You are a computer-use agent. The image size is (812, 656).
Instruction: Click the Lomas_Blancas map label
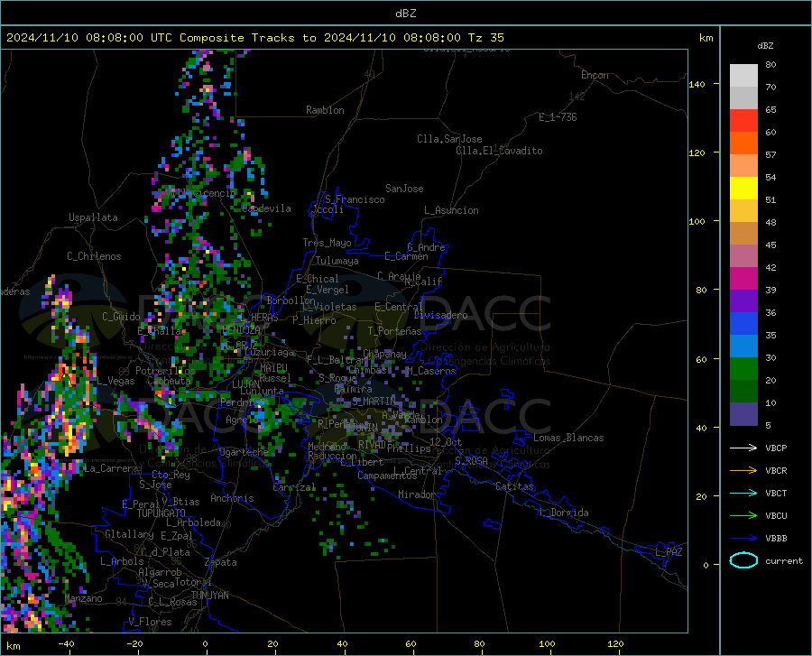tap(568, 438)
